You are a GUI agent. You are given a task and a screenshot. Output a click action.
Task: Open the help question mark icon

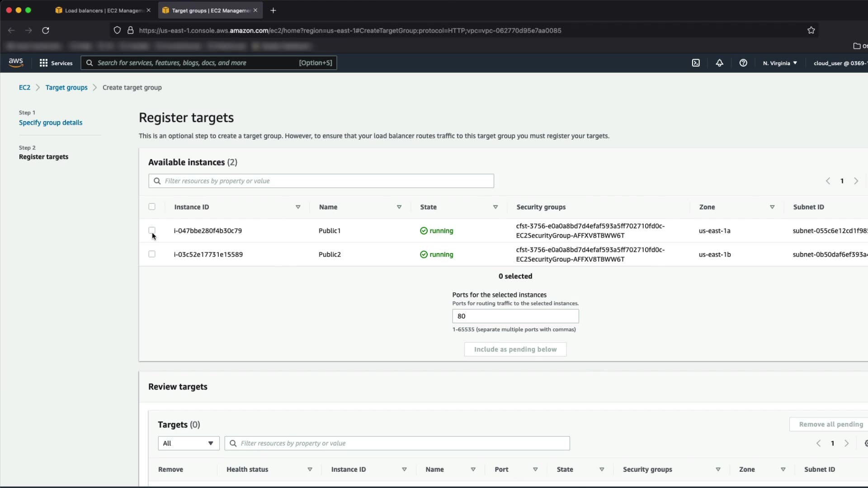(743, 63)
